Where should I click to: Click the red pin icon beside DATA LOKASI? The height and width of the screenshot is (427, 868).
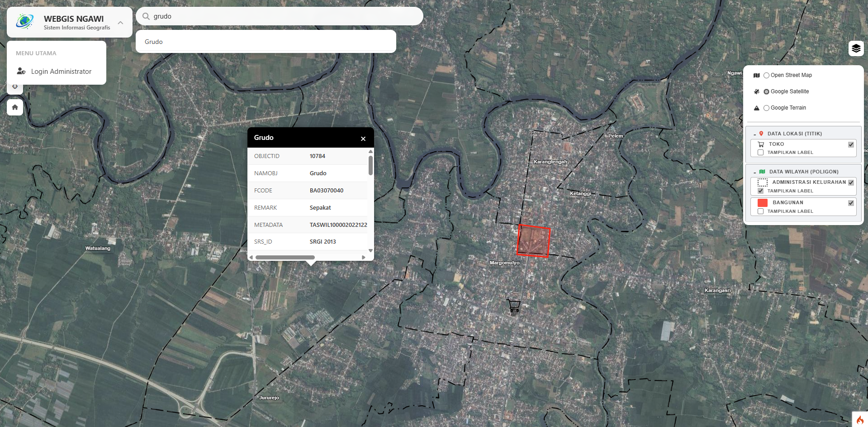[761, 133]
